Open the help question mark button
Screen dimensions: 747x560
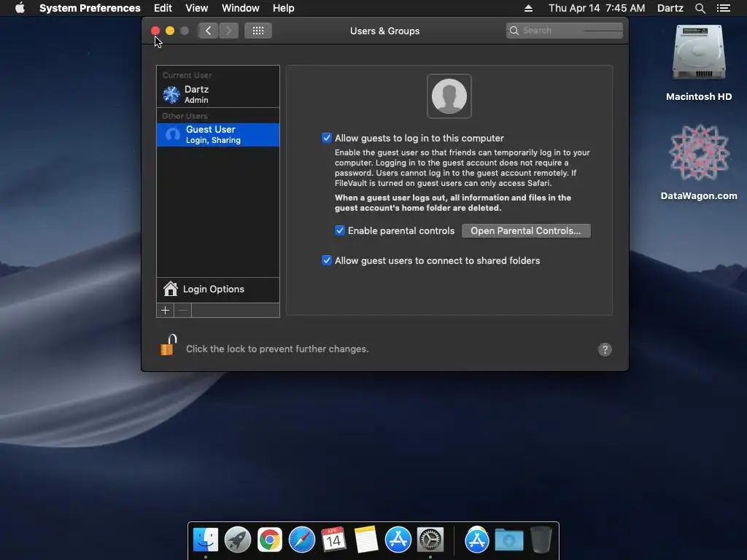605,349
